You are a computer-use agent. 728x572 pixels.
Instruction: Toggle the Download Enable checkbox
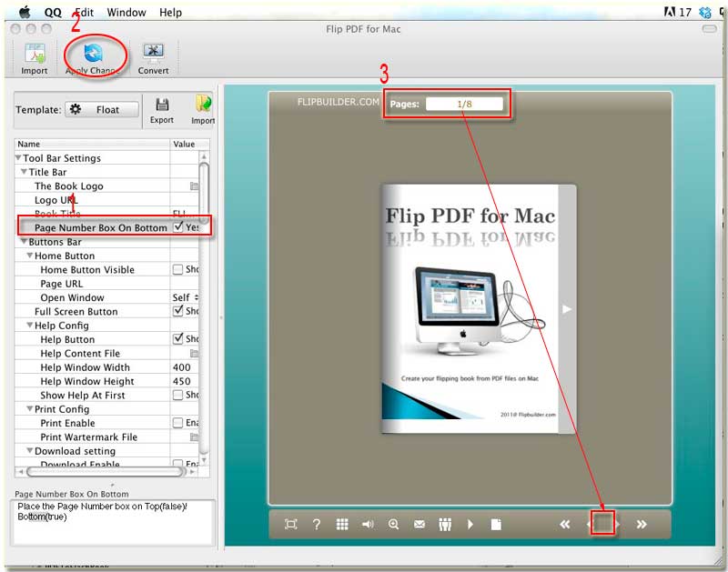(177, 463)
